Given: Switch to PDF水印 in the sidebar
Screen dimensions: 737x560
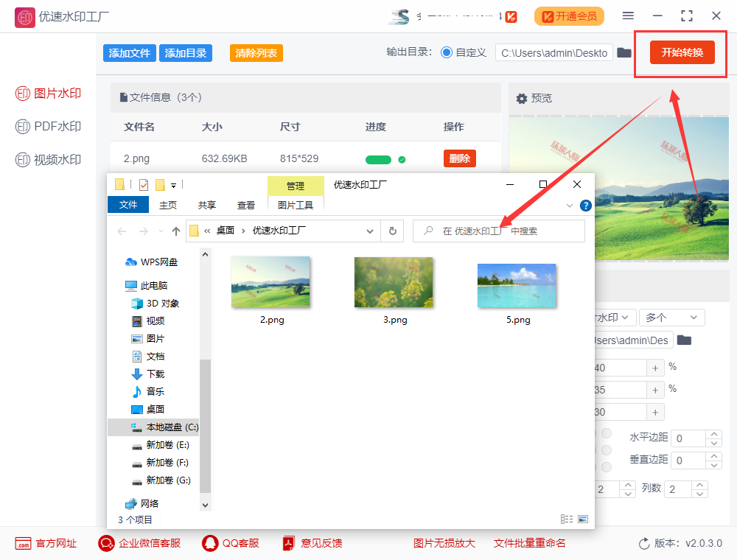Looking at the screenshot, I should [48, 127].
